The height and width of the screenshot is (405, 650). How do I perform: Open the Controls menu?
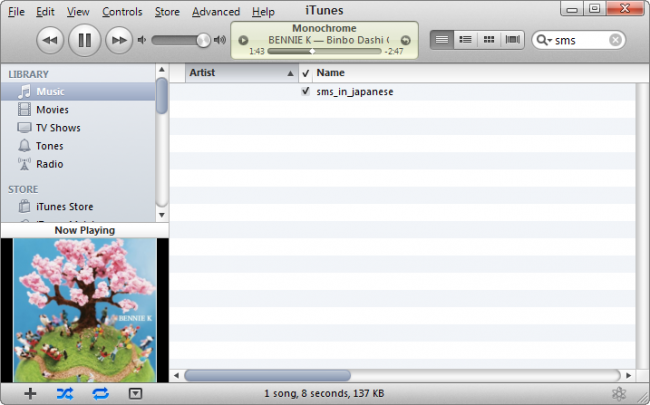point(122,12)
